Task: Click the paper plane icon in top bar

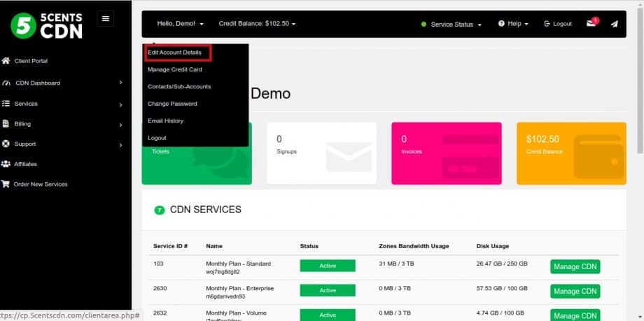Action: click(x=614, y=24)
